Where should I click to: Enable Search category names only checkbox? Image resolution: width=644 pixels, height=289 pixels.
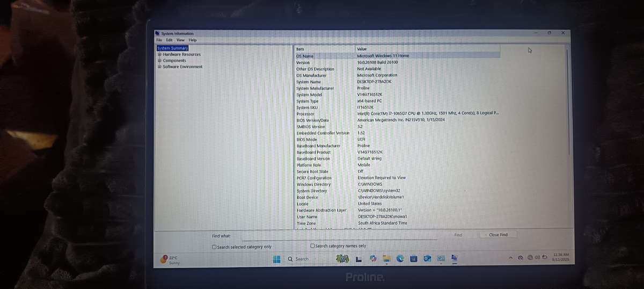click(312, 246)
